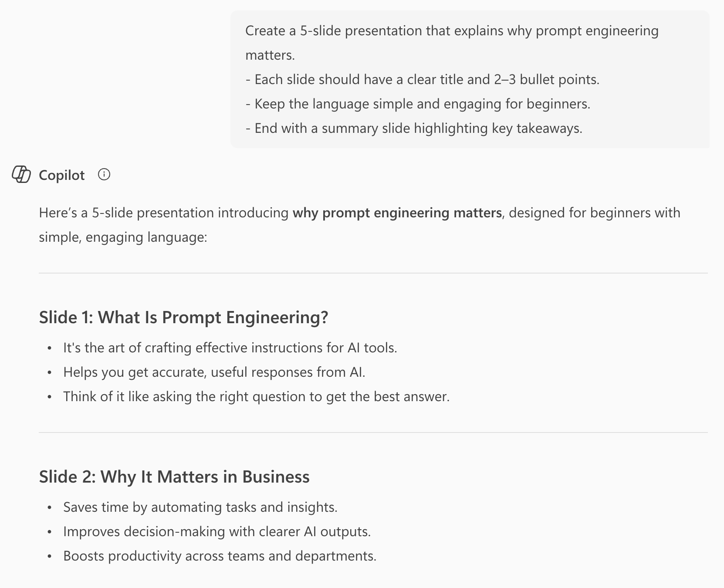Viewport: 724px width, 588px height.
Task: Click the Copilot name label
Action: [61, 175]
